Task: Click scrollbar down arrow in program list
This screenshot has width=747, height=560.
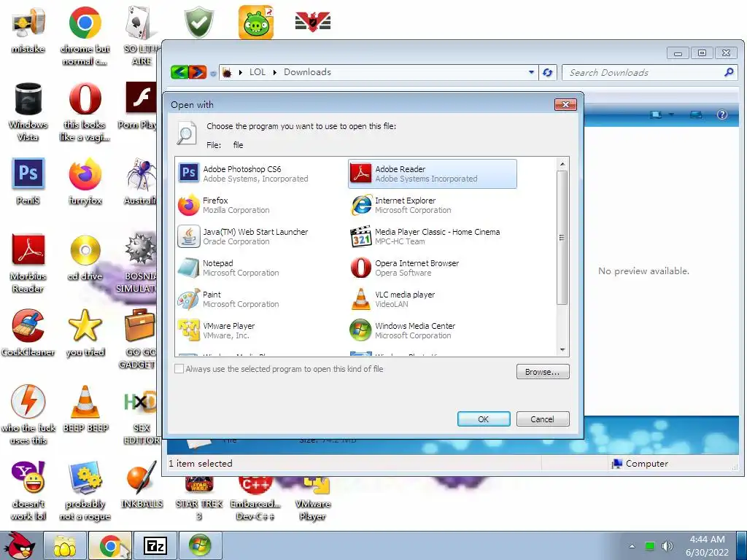Action: 562,350
